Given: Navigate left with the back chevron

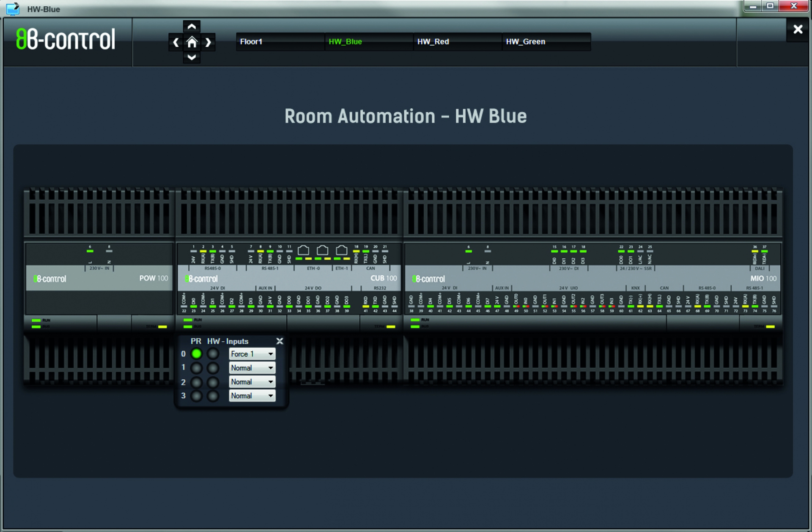Looking at the screenshot, I should (176, 42).
